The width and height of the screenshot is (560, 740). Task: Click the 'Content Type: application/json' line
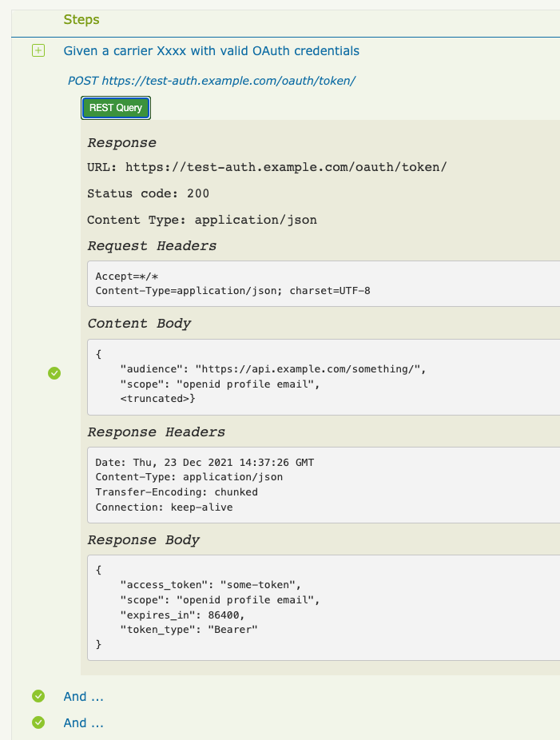click(x=201, y=220)
